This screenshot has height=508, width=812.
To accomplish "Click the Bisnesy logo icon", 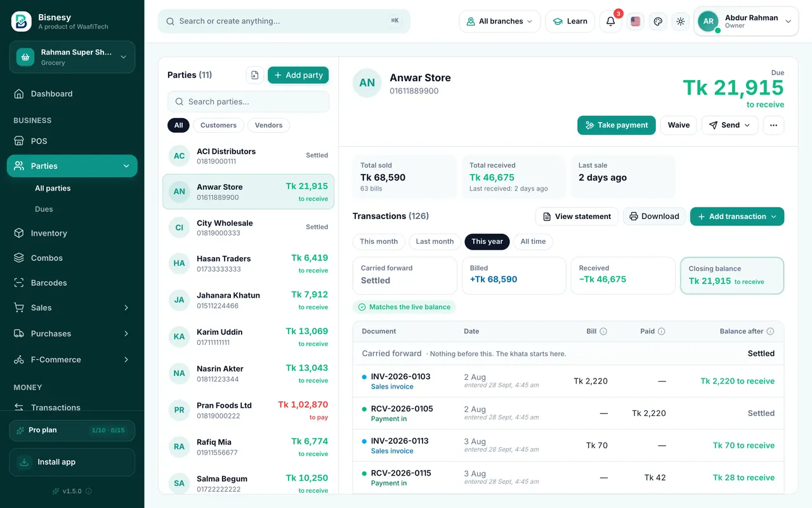I will [x=22, y=22].
